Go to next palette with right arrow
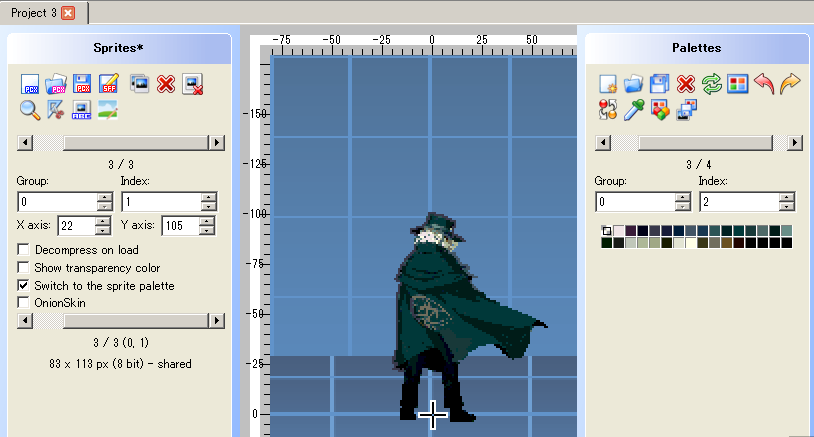 click(795, 143)
